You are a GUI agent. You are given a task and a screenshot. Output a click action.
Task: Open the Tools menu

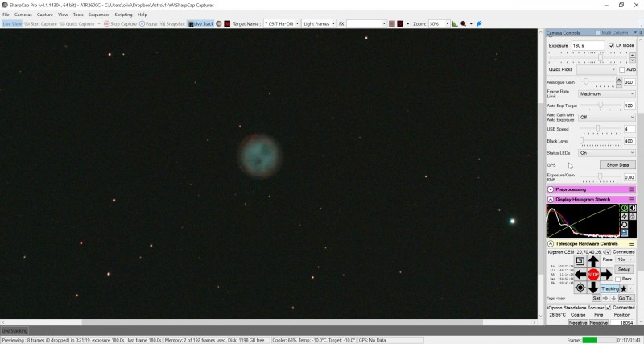click(x=78, y=15)
